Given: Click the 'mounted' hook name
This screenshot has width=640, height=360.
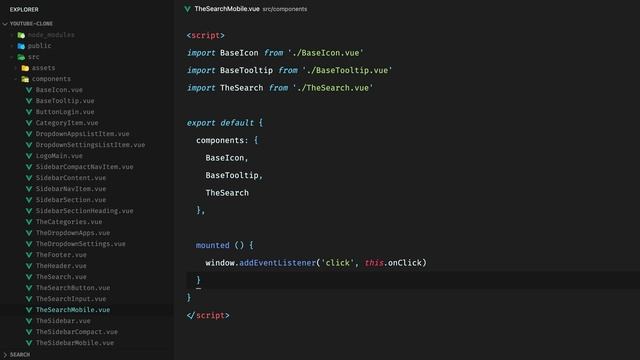Looking at the screenshot, I should pos(213,245).
